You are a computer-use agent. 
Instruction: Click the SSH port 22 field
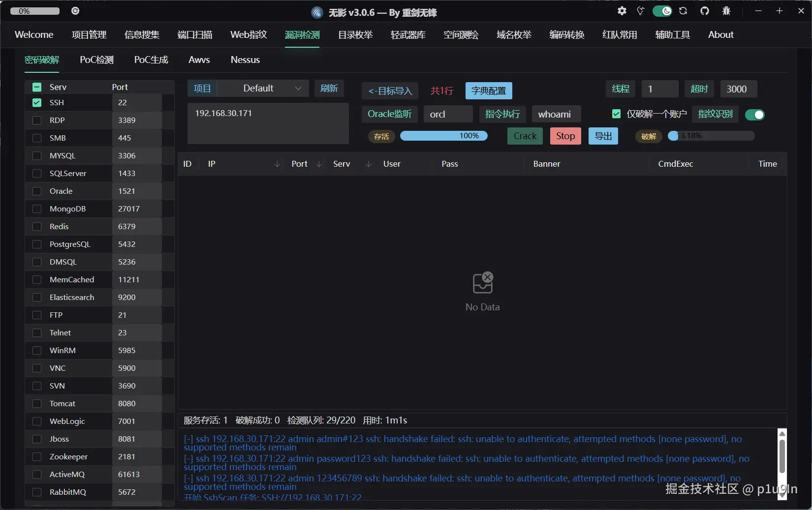(137, 103)
